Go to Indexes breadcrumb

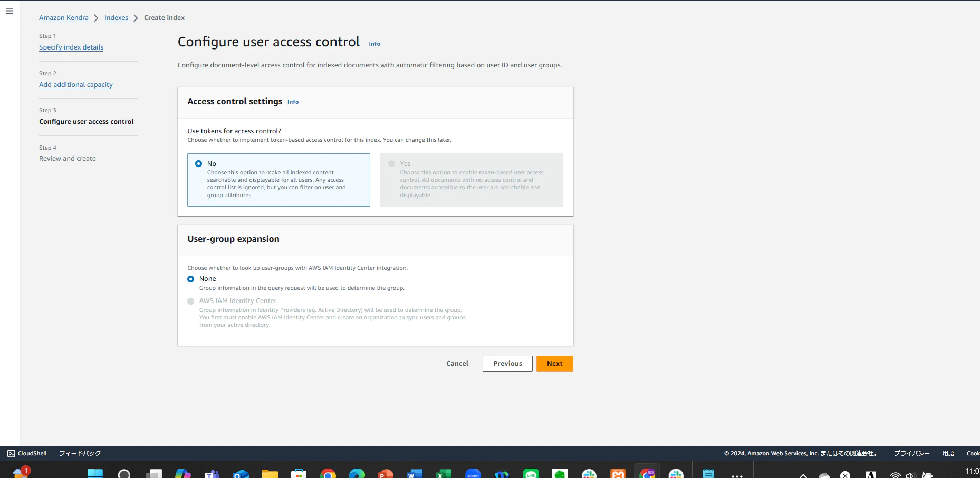(x=116, y=18)
